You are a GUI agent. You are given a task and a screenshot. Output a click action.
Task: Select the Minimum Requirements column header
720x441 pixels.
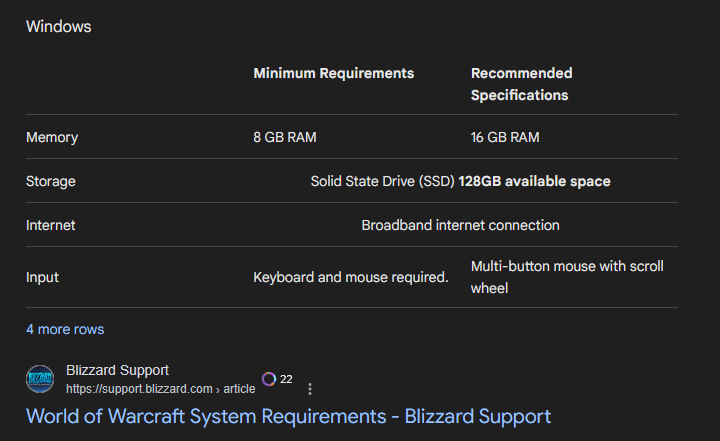pos(333,73)
